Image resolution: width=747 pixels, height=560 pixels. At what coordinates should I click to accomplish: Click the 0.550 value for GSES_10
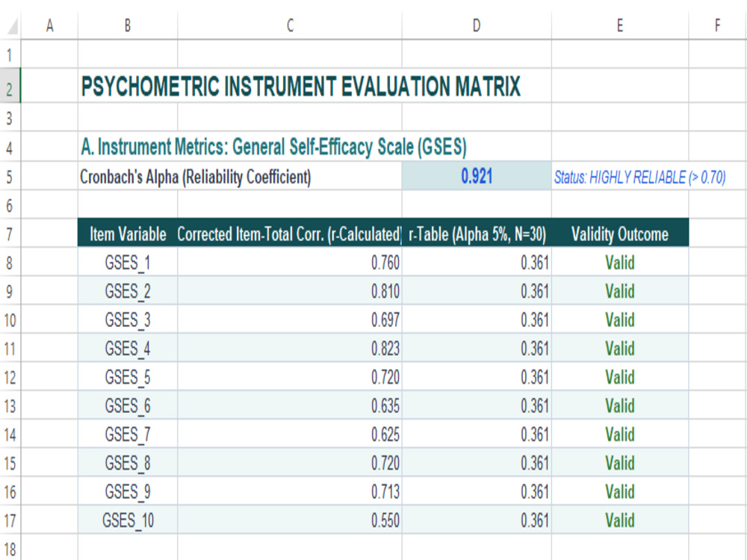[290, 520]
